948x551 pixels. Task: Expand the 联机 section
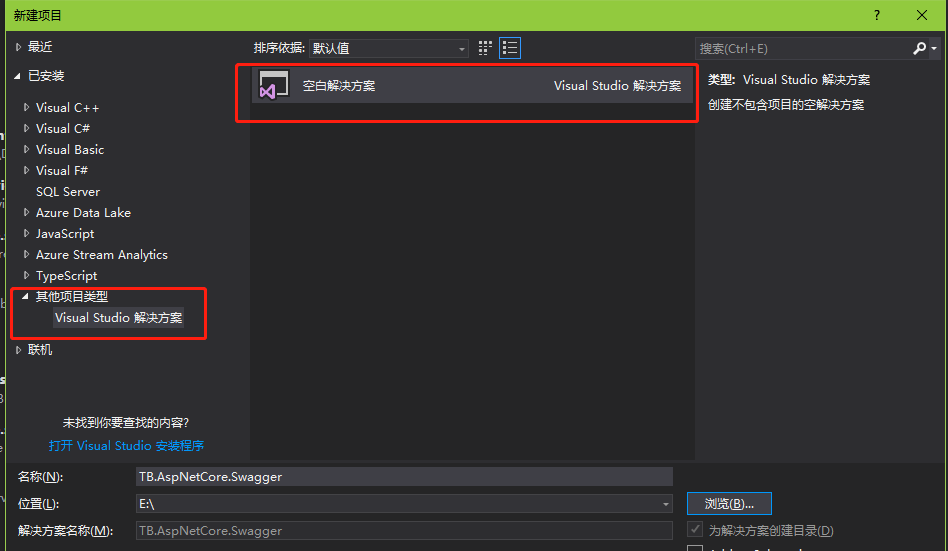[x=18, y=350]
